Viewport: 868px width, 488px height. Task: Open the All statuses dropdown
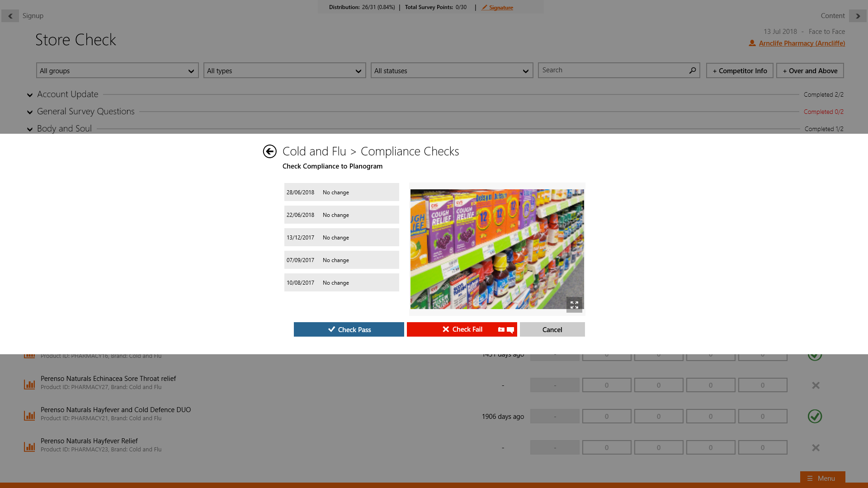pos(452,71)
